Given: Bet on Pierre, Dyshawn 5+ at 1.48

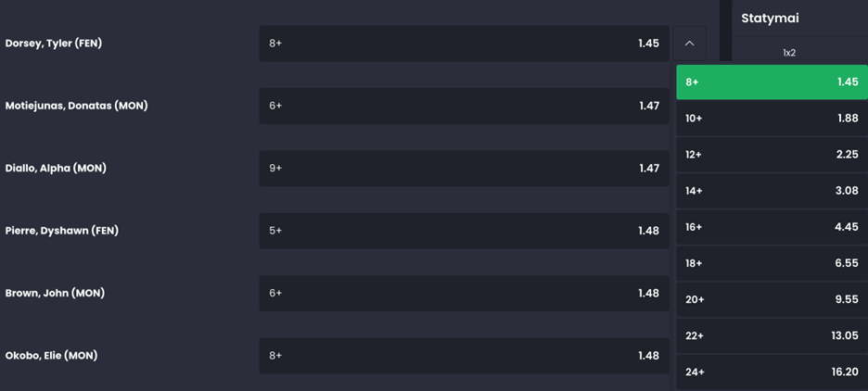Looking at the screenshot, I should click(464, 231).
